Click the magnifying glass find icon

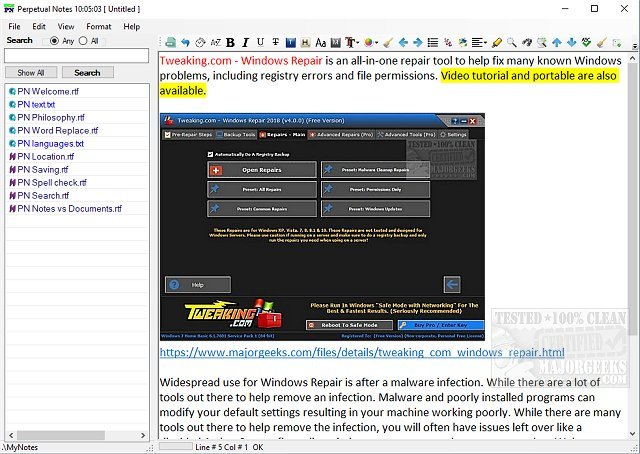point(512,42)
